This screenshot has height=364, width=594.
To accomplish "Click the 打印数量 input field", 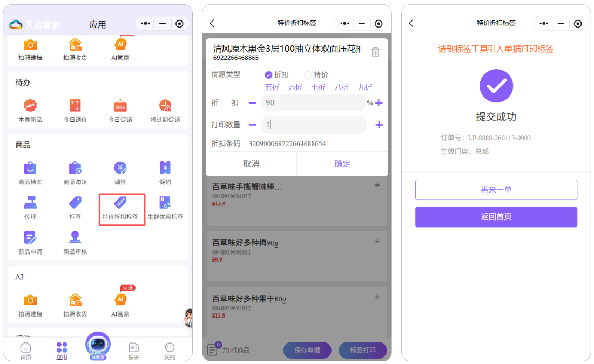I will pyautogui.click(x=313, y=125).
